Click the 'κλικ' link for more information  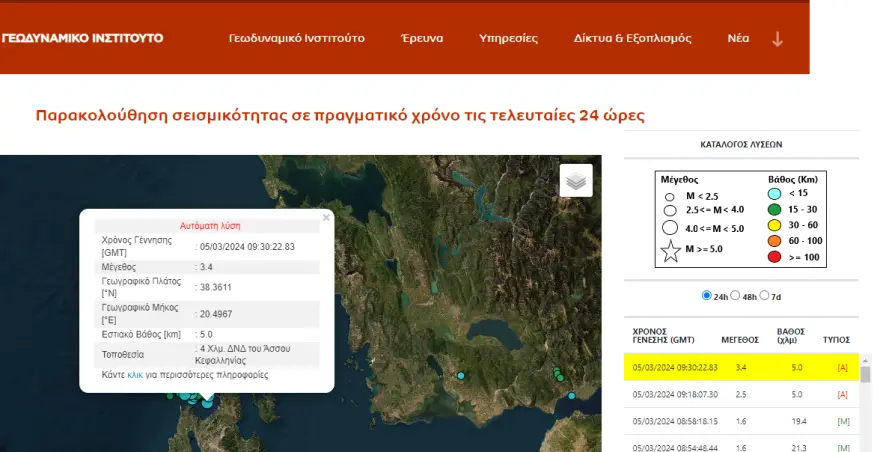click(136, 375)
